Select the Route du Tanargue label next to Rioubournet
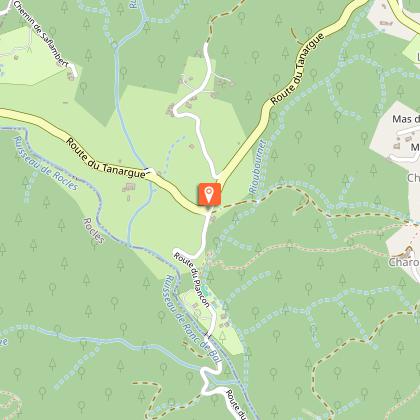The image size is (420, 420). click(297, 69)
